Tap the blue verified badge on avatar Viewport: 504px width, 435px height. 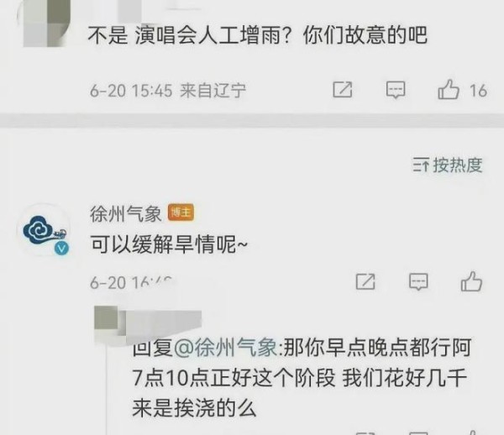point(61,249)
